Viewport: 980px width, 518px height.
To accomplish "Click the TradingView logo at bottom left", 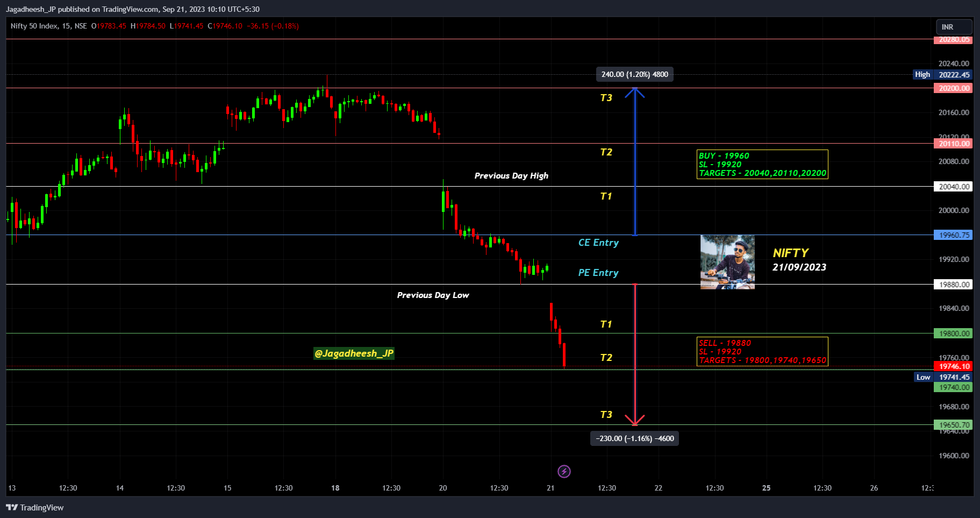I will 35,508.
